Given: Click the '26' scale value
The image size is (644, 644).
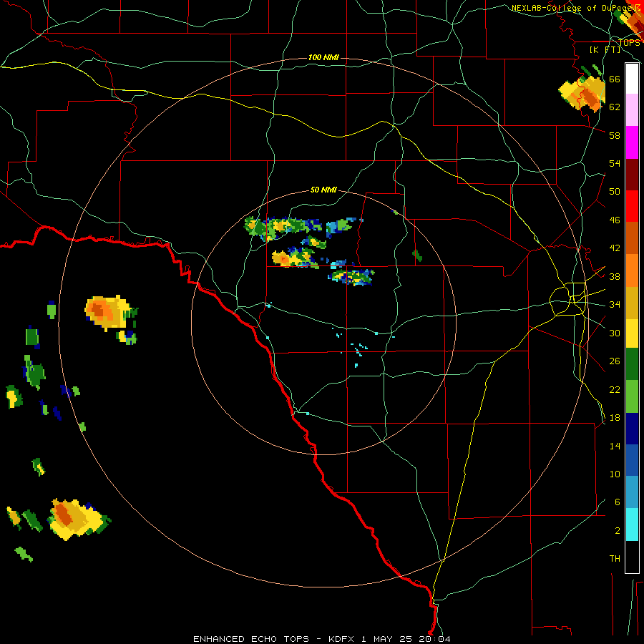Looking at the screenshot, I should point(615,361).
